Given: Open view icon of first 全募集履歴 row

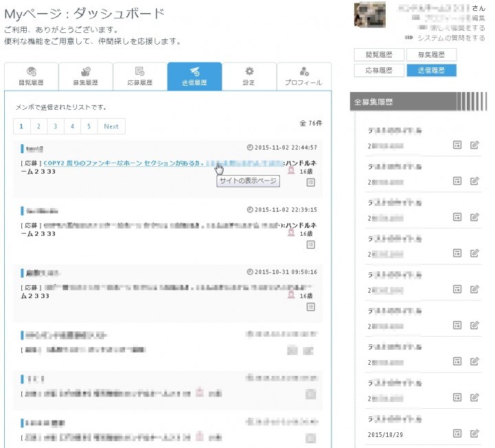Looking at the screenshot, I should (x=457, y=145).
